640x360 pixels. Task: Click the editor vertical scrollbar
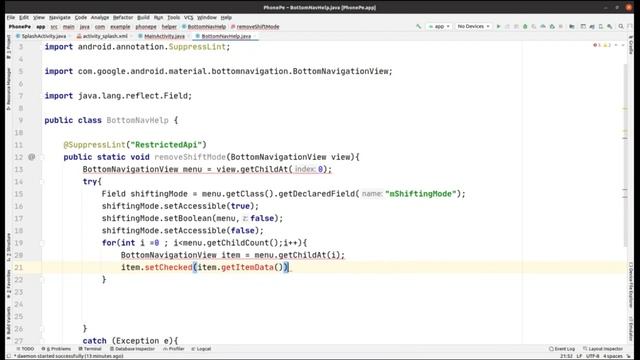click(x=625, y=155)
